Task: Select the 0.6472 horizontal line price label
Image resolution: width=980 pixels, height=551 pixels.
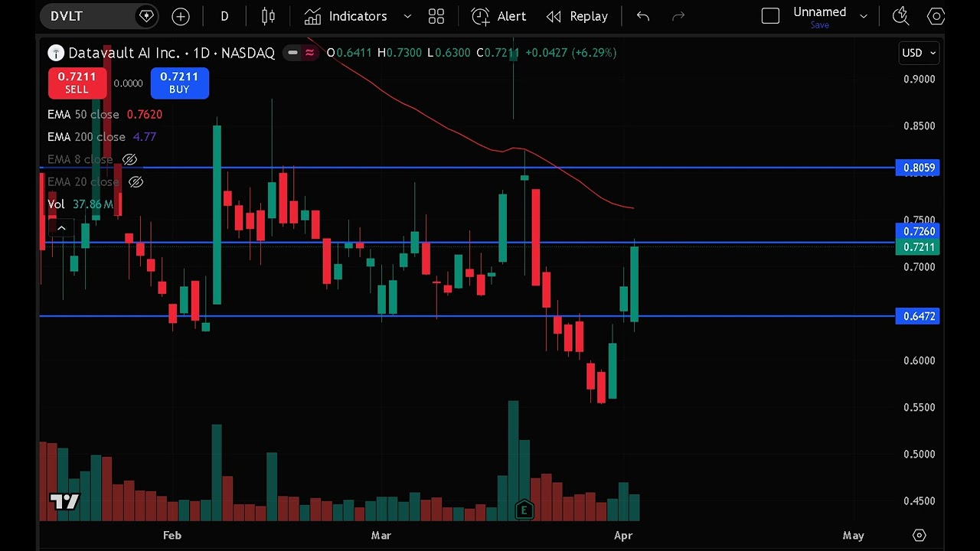Action: 917,316
